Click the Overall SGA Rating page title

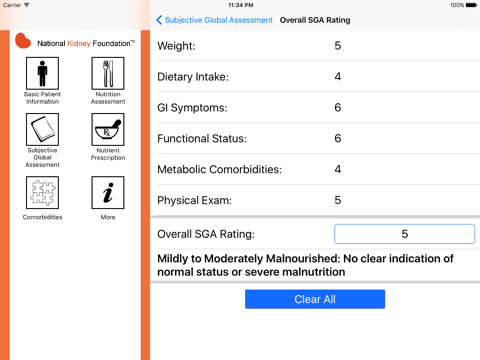[x=315, y=20]
